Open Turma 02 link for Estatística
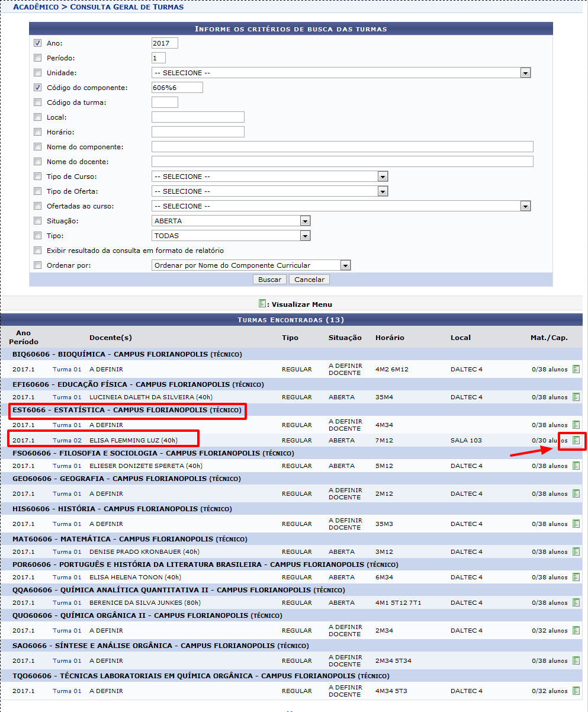Image resolution: width=588 pixels, height=712 pixels. pyautogui.click(x=67, y=441)
